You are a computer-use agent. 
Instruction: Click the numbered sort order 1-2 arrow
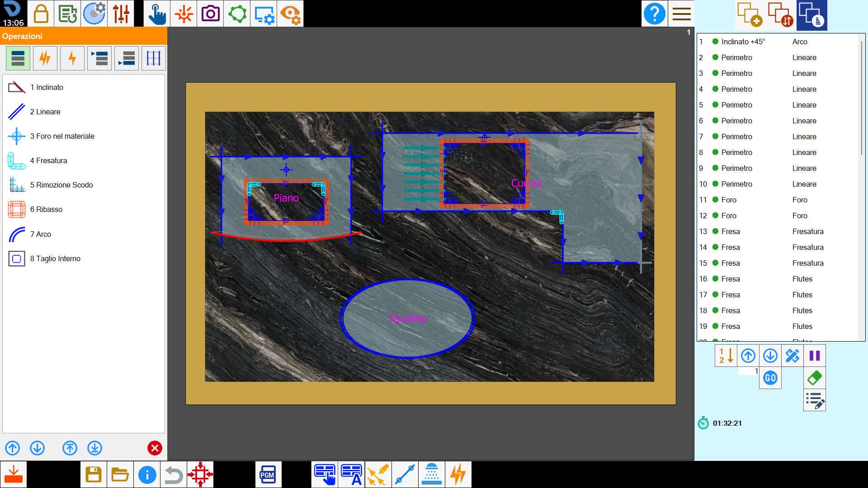point(726,356)
